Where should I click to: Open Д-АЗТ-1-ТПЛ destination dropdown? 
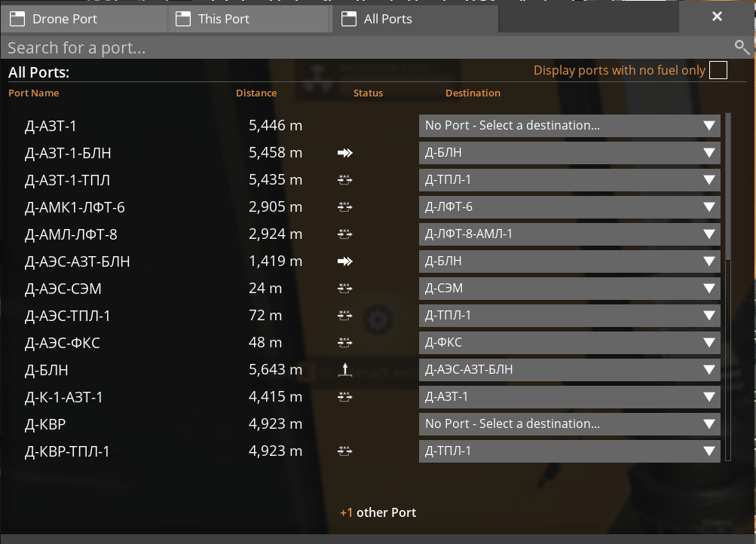(569, 180)
